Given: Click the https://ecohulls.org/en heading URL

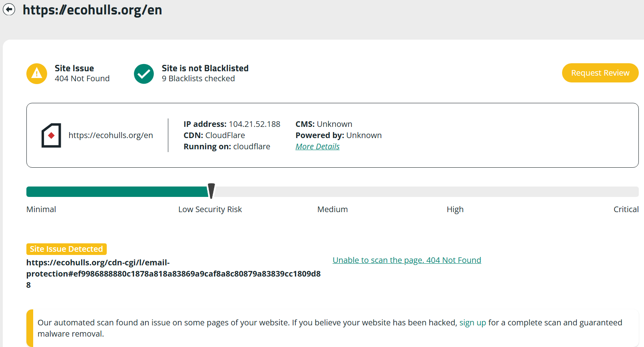Looking at the screenshot, I should pyautogui.click(x=92, y=10).
